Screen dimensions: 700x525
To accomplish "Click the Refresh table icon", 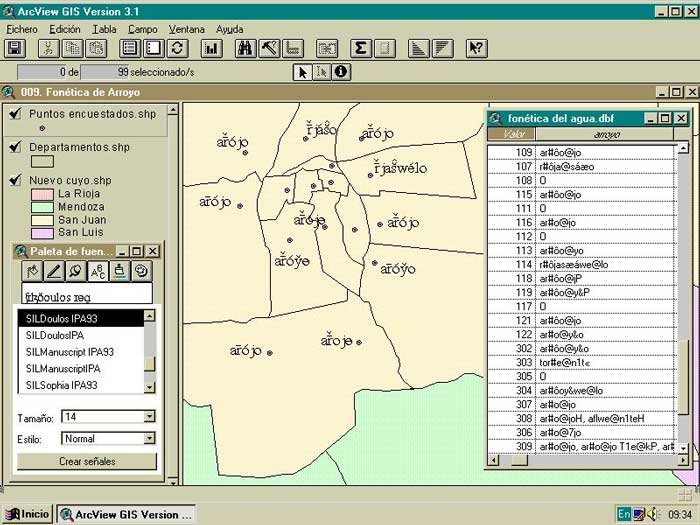I will pos(177,49).
